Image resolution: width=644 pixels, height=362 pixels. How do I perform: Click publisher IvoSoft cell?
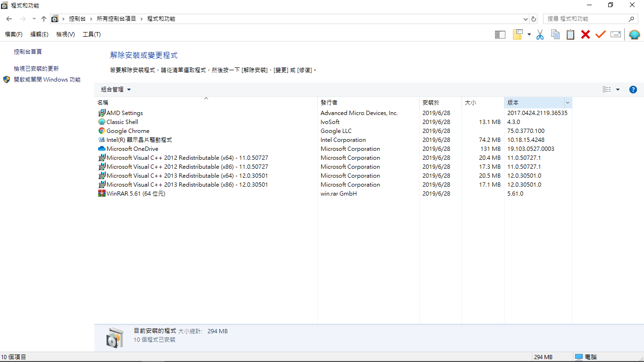click(x=330, y=122)
